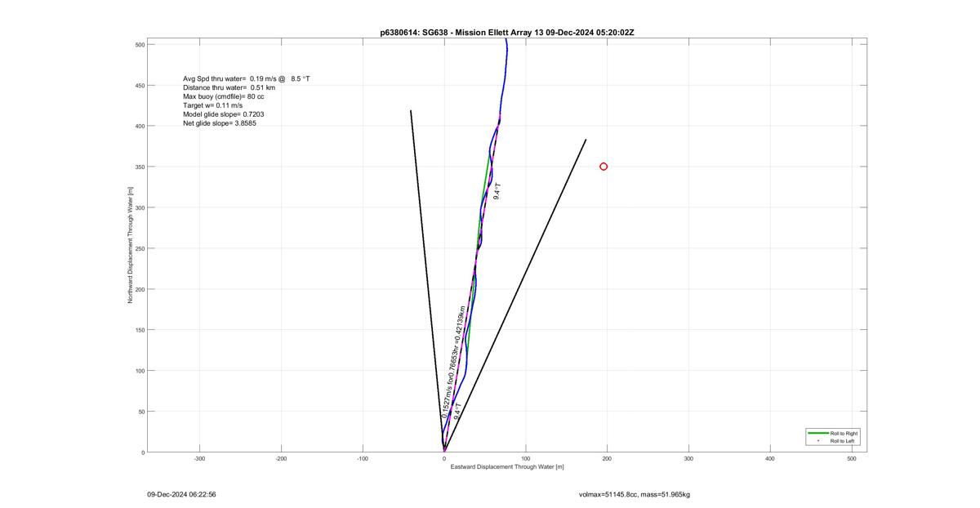This screenshot has width=980, height=508.
Task: Click the '50' tick on the northward axis
Action: (x=141, y=412)
